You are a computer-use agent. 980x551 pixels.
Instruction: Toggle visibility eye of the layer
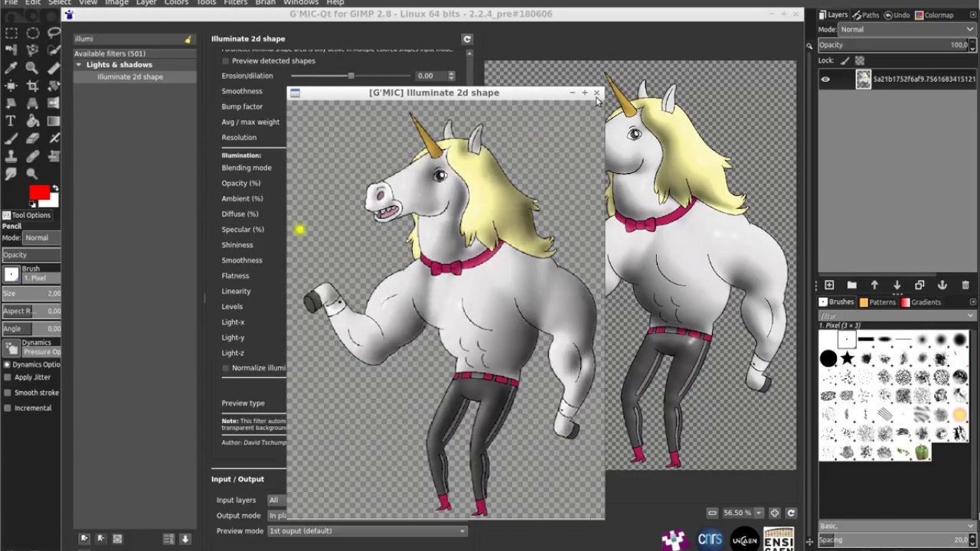point(825,79)
